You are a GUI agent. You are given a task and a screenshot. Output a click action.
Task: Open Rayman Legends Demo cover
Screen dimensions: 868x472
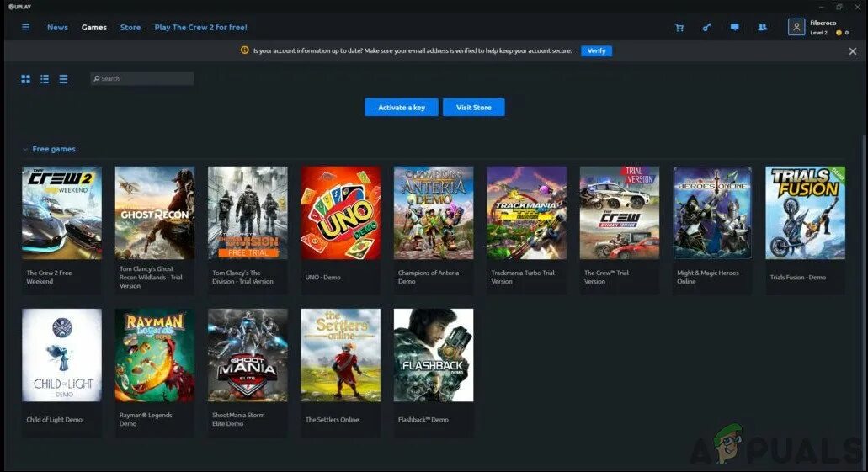[x=155, y=355]
